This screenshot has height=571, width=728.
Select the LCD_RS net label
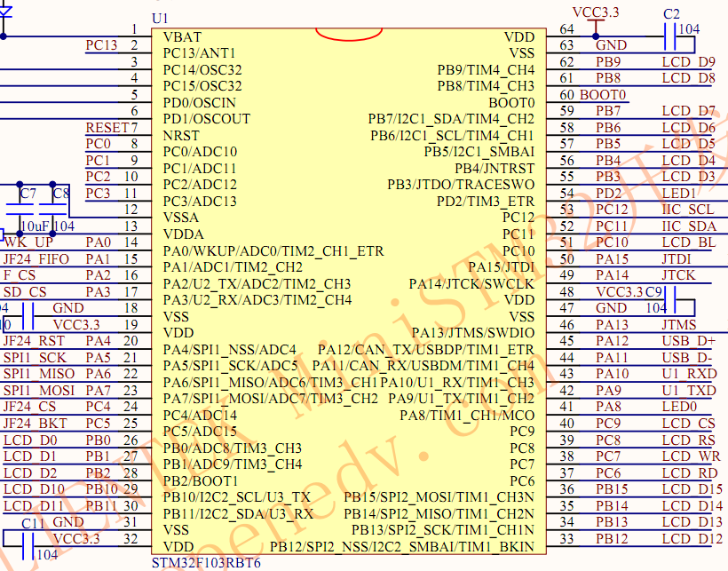pos(689,440)
